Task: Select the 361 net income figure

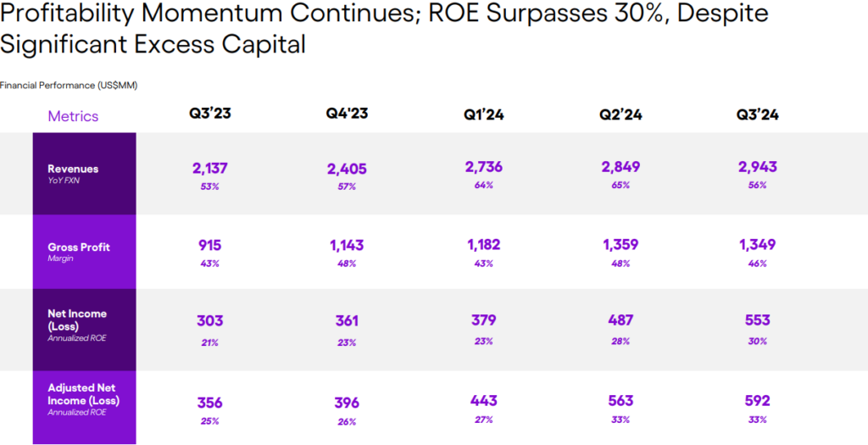Action: coord(347,321)
